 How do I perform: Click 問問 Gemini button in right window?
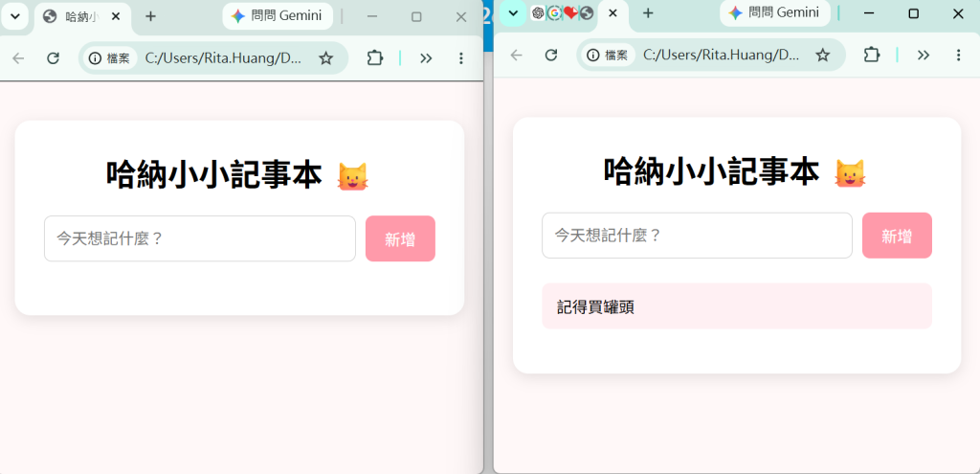775,13
